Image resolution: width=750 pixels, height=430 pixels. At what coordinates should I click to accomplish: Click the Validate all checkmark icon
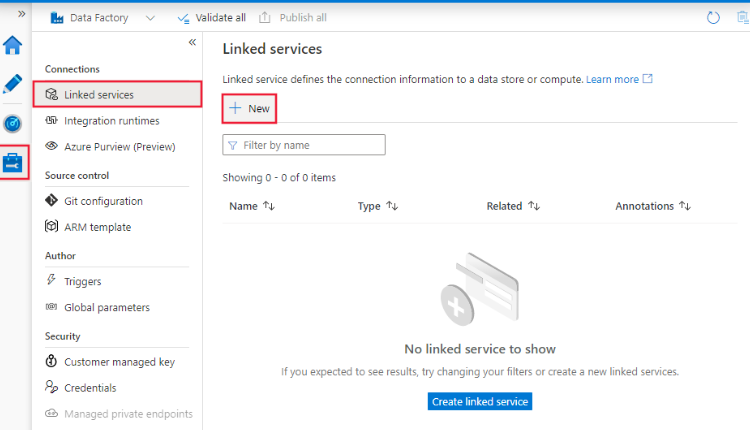[x=183, y=18]
